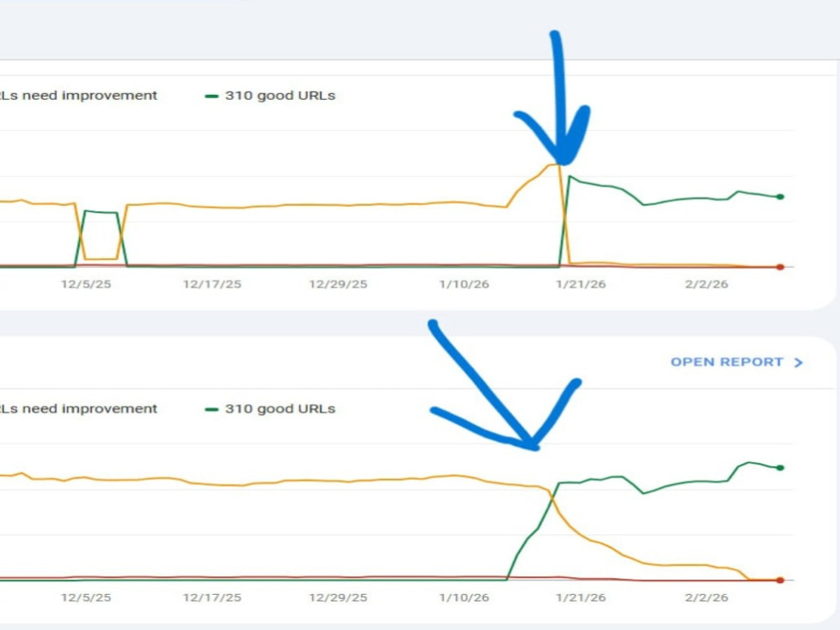Select red endpoint dot on upper chart
The image size is (840, 630).
point(780,267)
